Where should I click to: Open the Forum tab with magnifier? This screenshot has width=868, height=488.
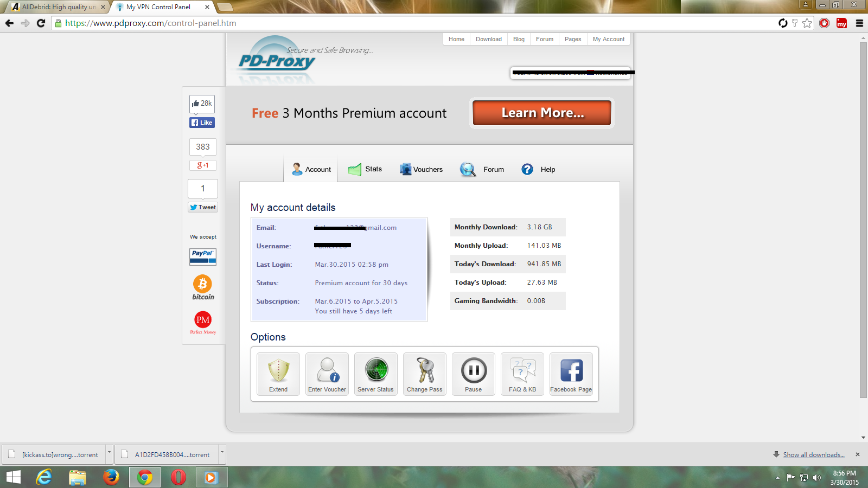(x=482, y=169)
